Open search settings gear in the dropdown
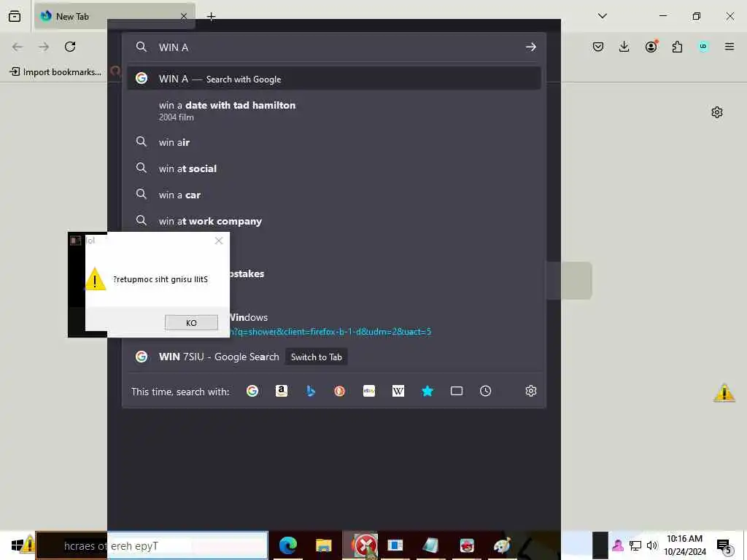747x560 pixels. pyautogui.click(x=531, y=392)
